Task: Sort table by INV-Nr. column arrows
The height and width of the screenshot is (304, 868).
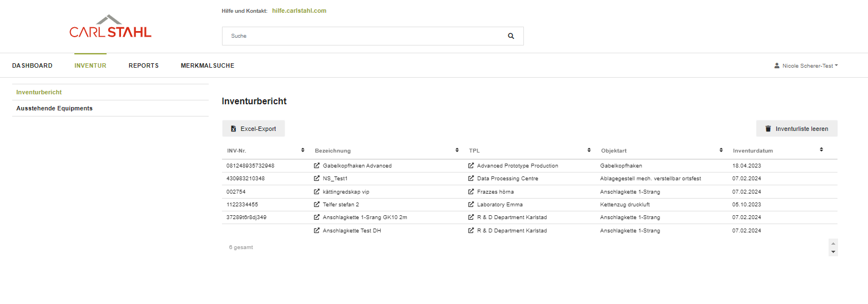Action: [302, 150]
